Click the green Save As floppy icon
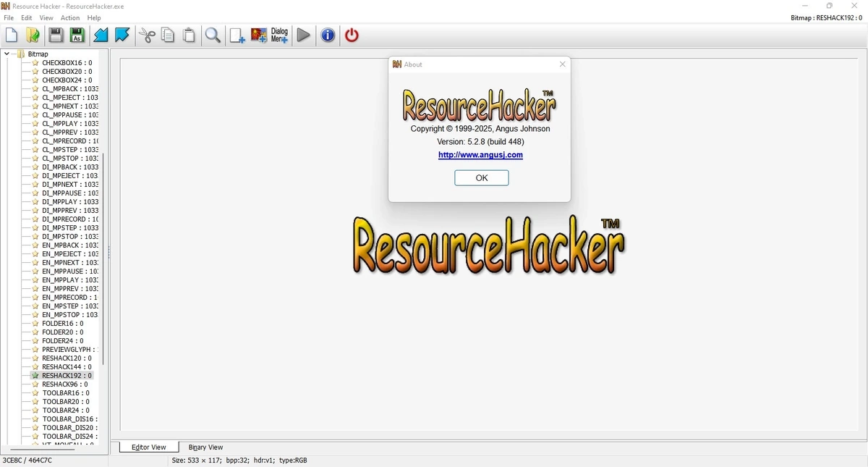This screenshot has width=868, height=467. (77, 35)
